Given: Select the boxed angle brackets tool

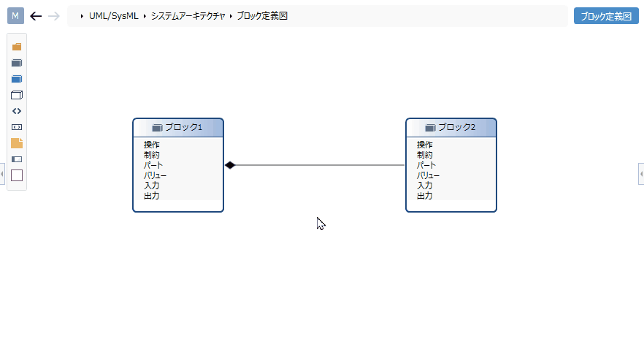Looking at the screenshot, I should coord(17,127).
